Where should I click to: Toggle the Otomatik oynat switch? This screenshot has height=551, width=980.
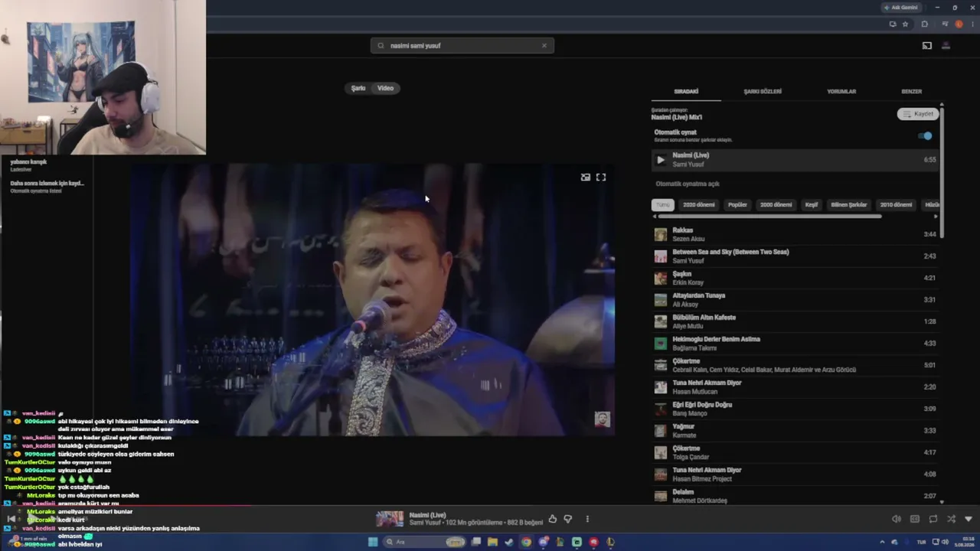pyautogui.click(x=926, y=136)
